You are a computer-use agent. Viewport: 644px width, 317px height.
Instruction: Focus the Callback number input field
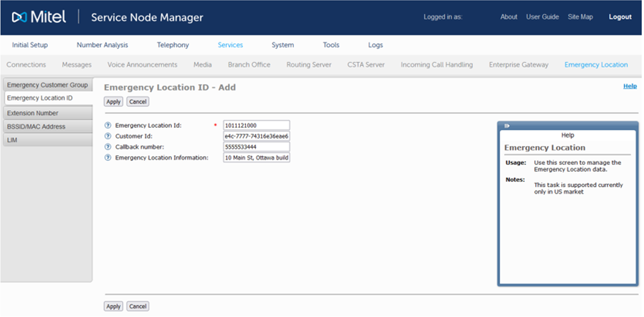[x=256, y=147]
